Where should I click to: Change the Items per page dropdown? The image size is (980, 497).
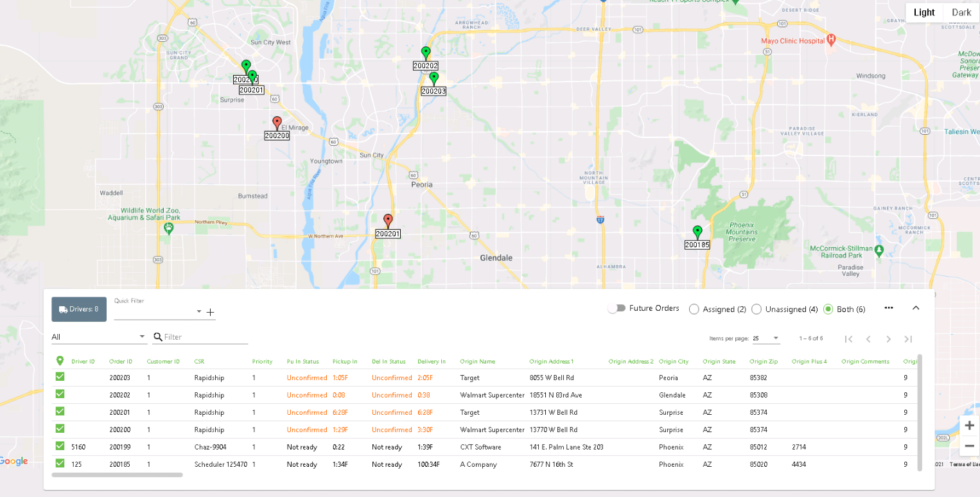click(766, 338)
